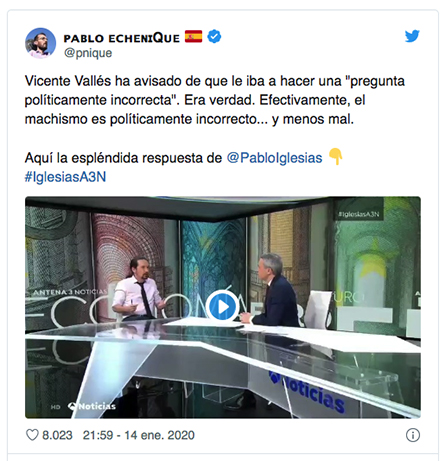Image resolution: width=445 pixels, height=461 pixels.
Task: Click the #IglesiasA3N overlay in video corner
Action: coord(358,214)
